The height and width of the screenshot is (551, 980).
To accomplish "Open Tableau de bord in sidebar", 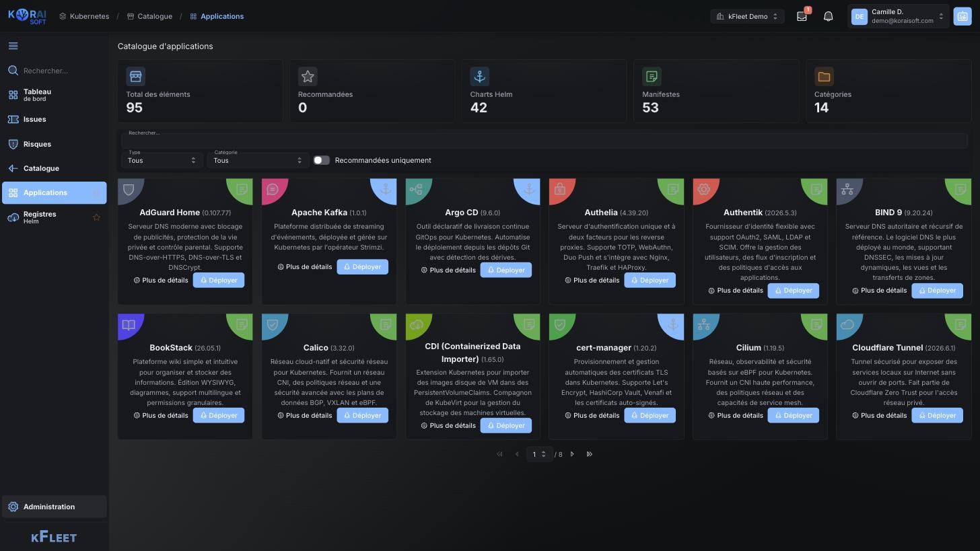I will pyautogui.click(x=54, y=95).
